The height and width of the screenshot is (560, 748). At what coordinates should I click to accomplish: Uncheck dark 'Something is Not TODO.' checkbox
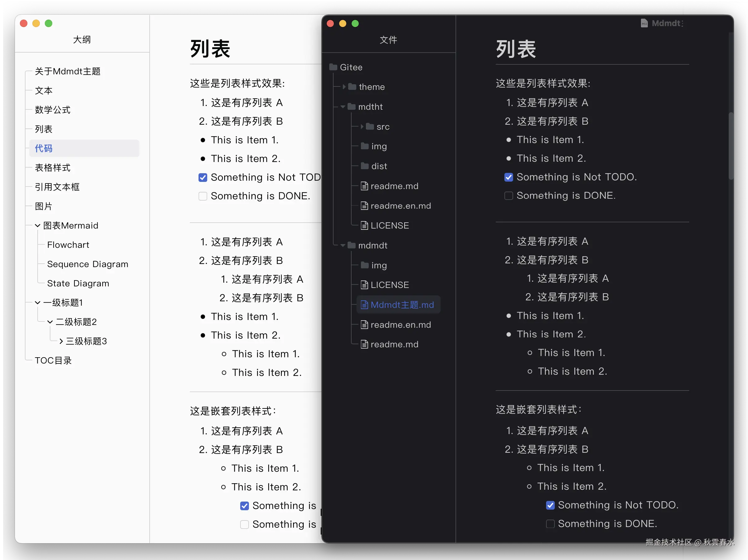coord(509,177)
